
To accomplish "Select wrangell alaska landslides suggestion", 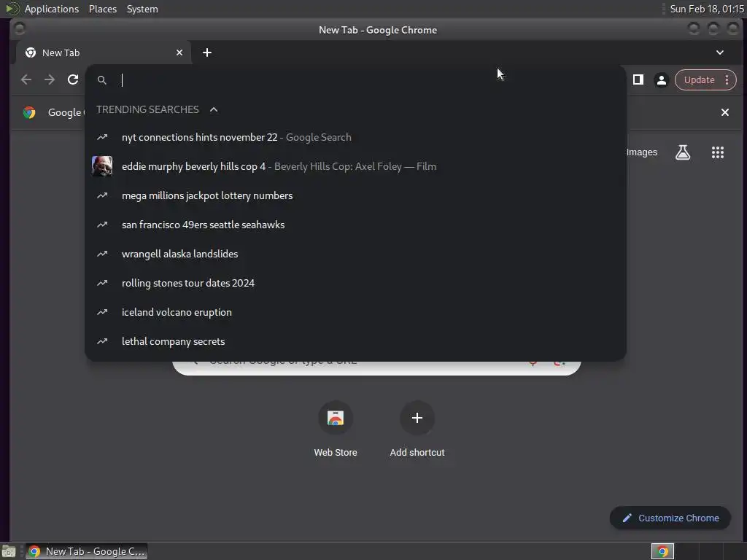I will 355,254.
